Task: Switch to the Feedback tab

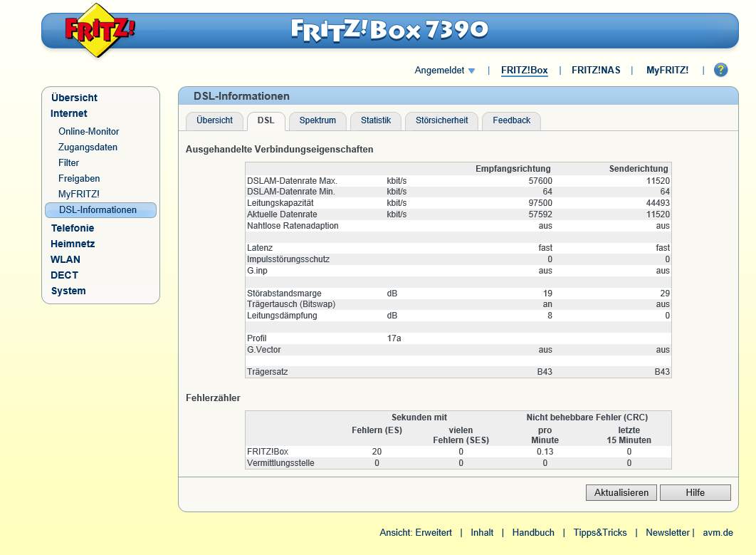Action: [511, 120]
